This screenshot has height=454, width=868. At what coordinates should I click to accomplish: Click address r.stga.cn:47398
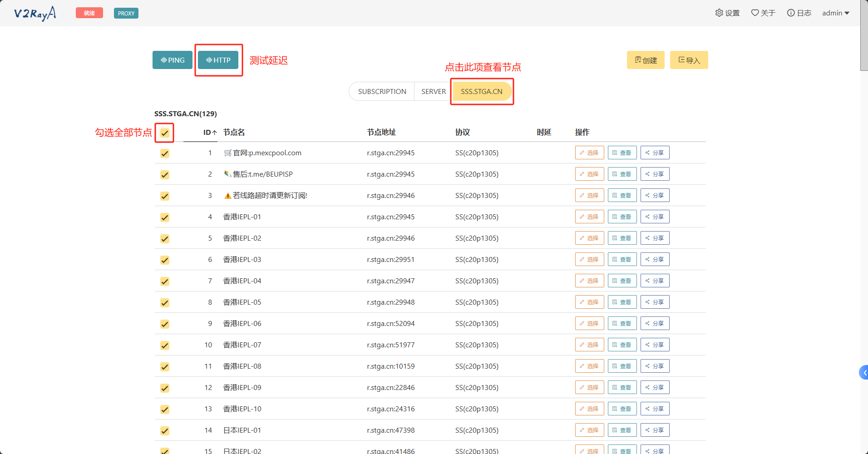[390, 430]
